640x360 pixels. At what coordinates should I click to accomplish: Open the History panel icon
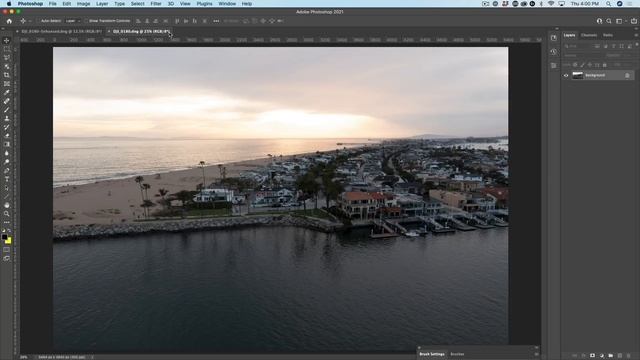(x=553, y=51)
